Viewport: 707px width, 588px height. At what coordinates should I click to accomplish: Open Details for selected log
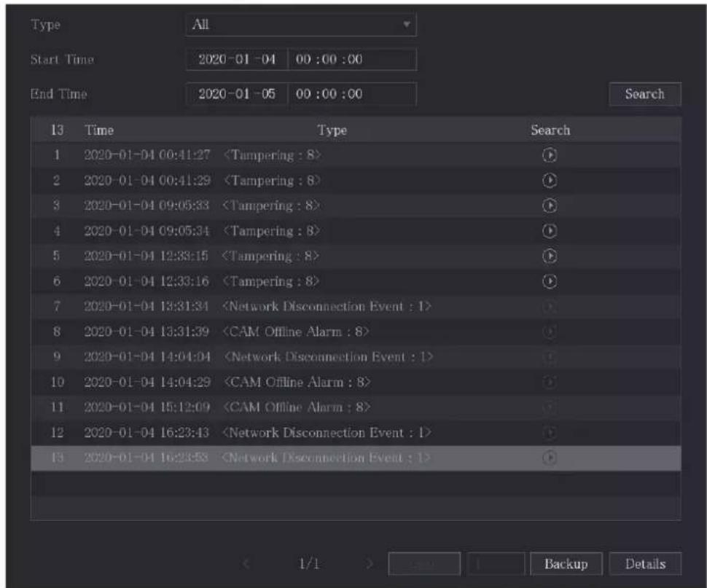pyautogui.click(x=645, y=564)
